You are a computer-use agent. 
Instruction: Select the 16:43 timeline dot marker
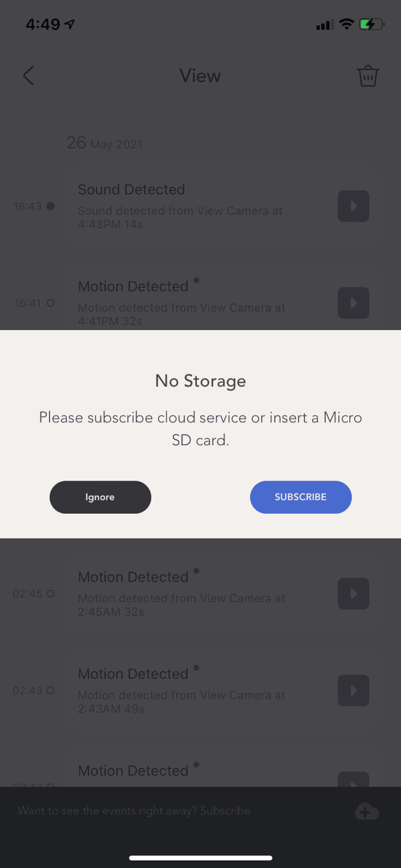tap(50, 206)
